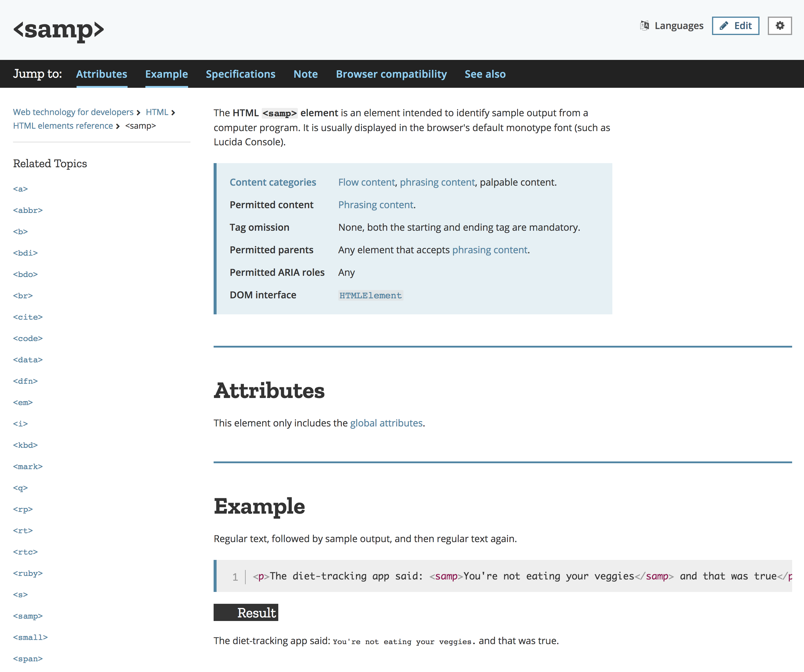Click inside the example code block
Screen dimensions: 804x672
tap(498, 576)
